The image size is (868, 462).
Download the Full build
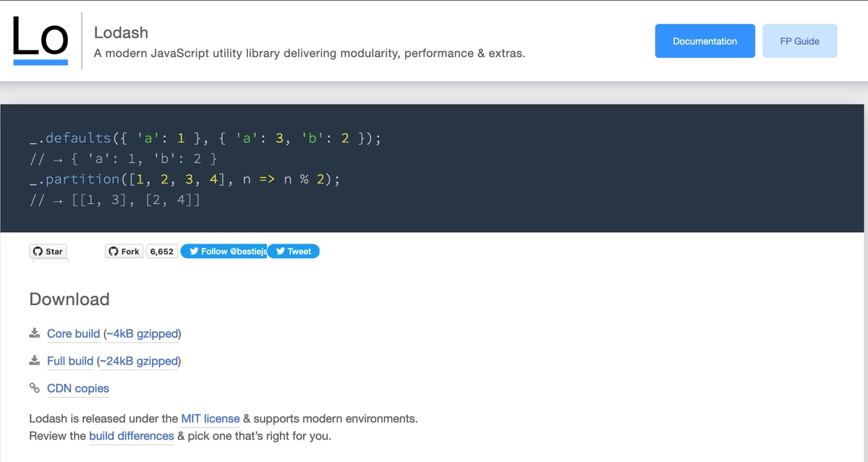69,361
